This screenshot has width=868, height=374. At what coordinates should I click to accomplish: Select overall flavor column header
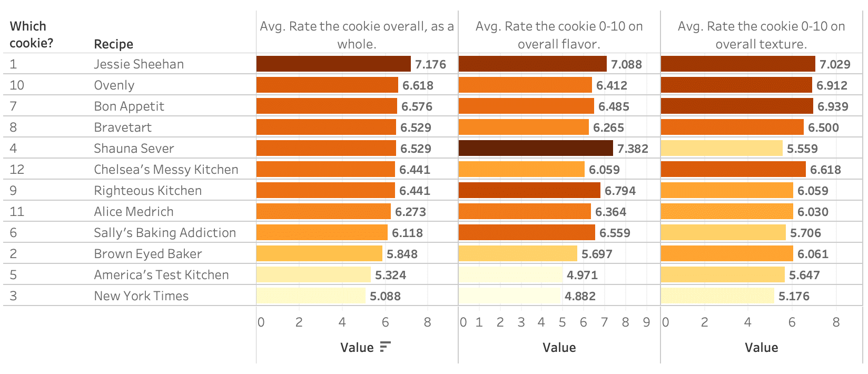coord(559,35)
